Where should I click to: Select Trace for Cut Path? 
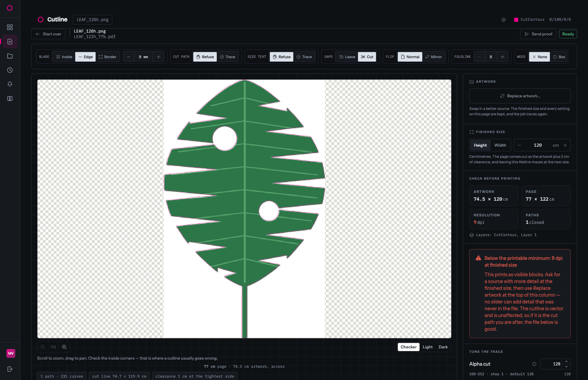pos(227,57)
